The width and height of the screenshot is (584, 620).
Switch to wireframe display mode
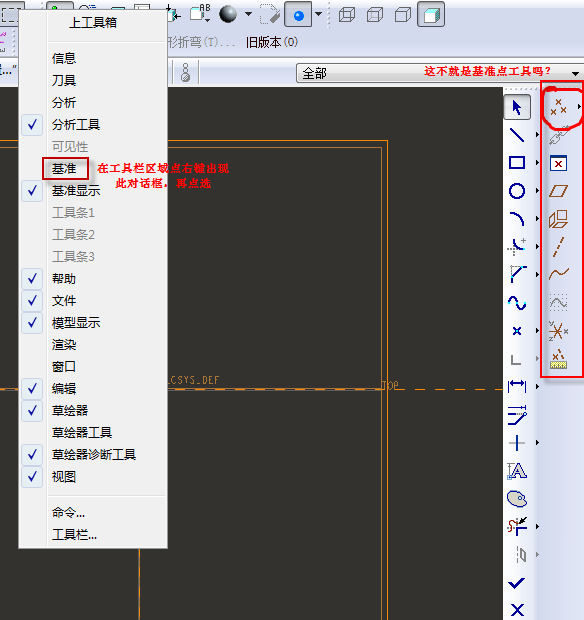coord(347,15)
